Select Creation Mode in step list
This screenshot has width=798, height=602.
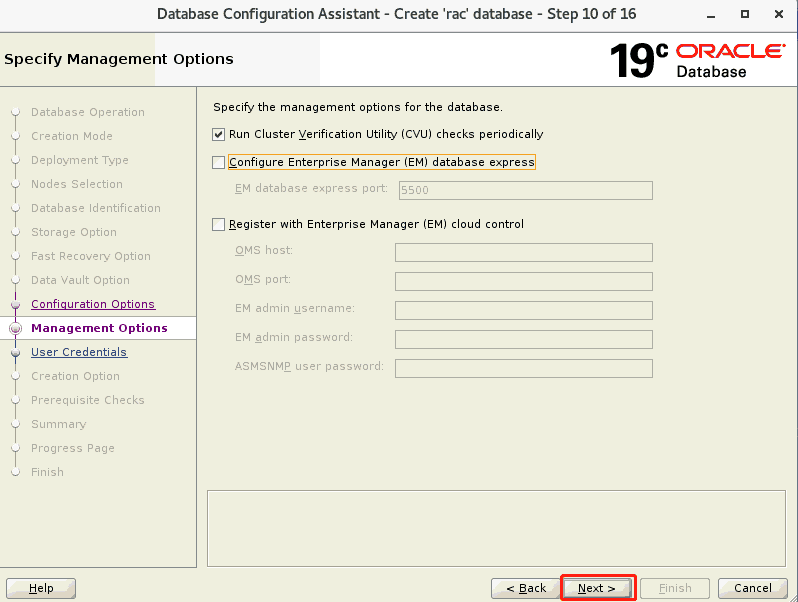(x=72, y=136)
